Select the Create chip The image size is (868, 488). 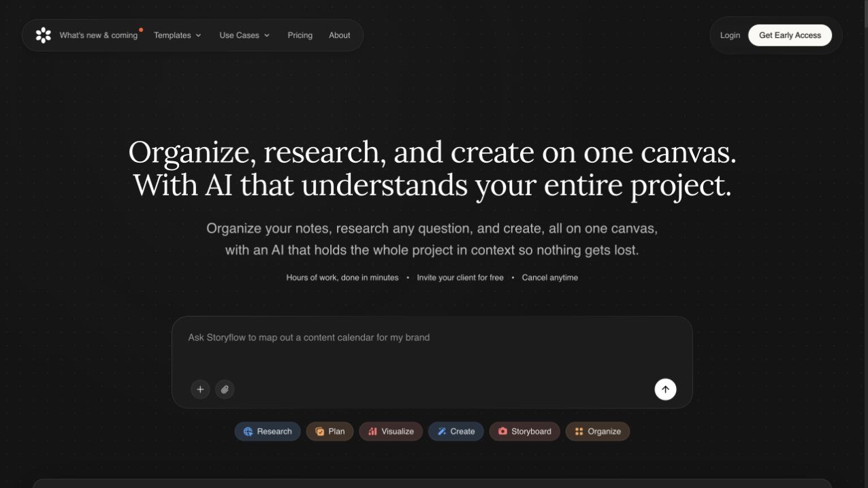click(x=456, y=432)
